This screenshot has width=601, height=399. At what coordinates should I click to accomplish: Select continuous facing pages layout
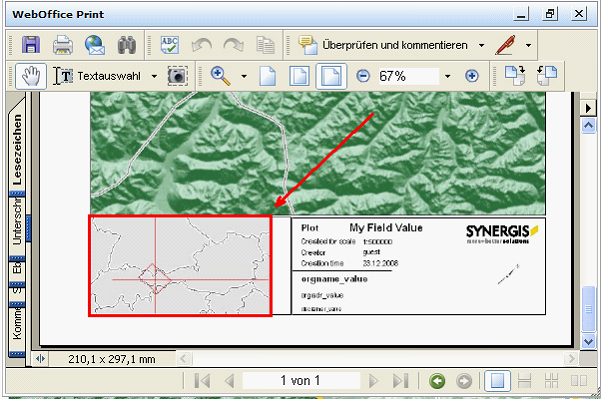(x=552, y=381)
